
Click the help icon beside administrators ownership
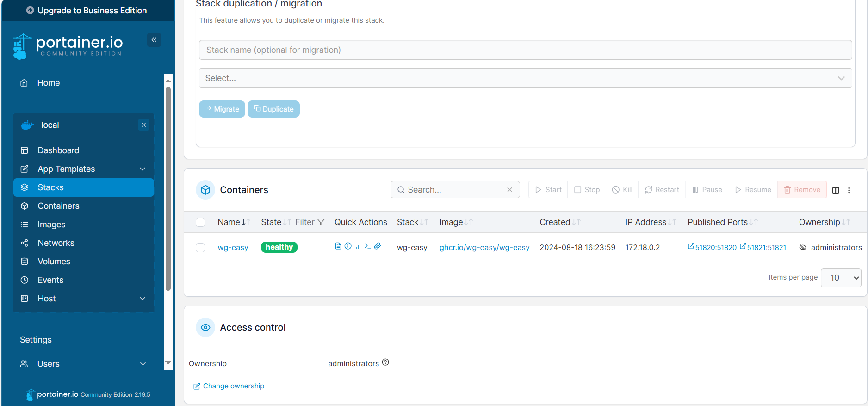pos(385,362)
